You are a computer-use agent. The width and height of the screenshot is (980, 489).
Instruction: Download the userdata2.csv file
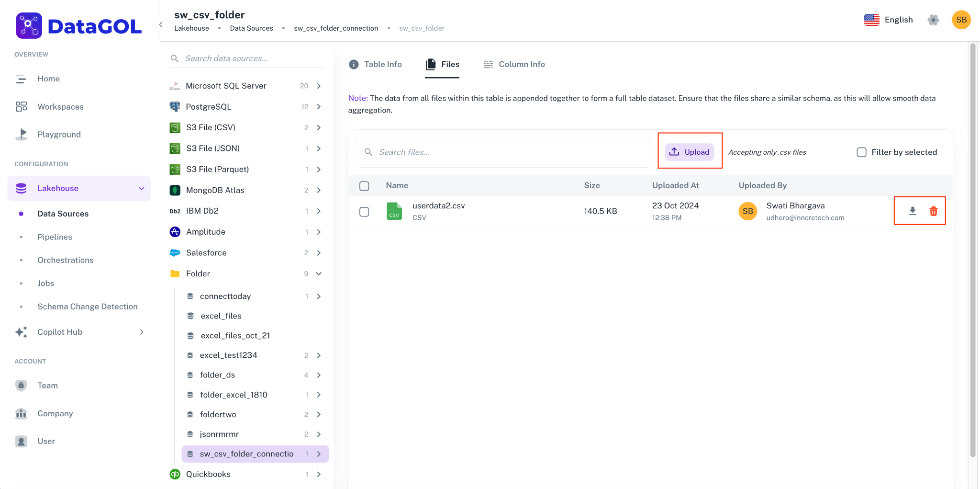(x=913, y=211)
